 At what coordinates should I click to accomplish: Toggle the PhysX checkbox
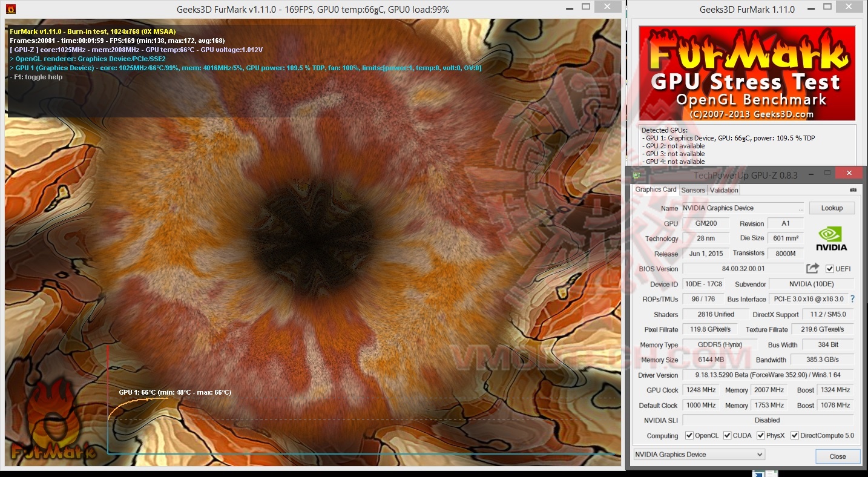760,435
